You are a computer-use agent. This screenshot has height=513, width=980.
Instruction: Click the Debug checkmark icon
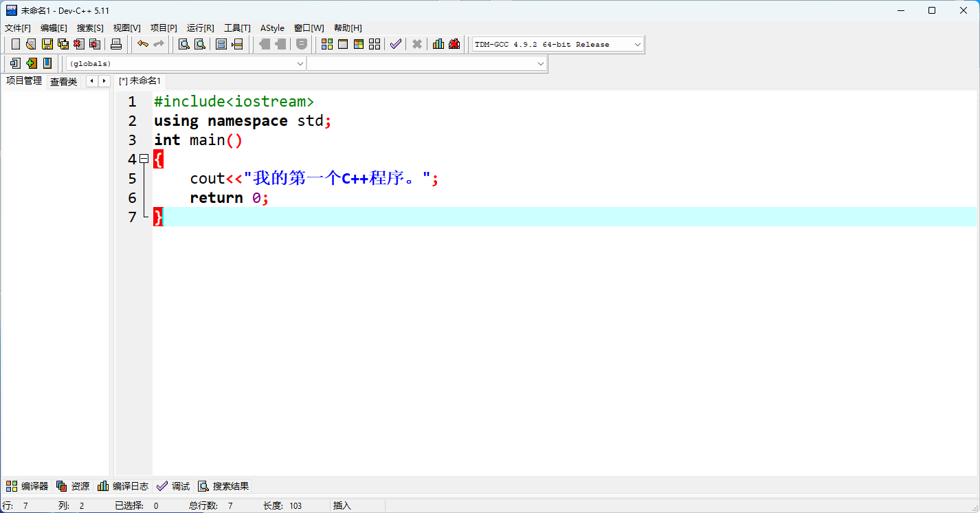(395, 44)
